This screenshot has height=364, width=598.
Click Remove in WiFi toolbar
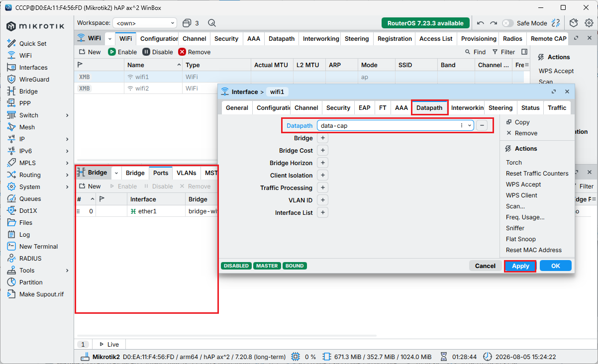195,52
